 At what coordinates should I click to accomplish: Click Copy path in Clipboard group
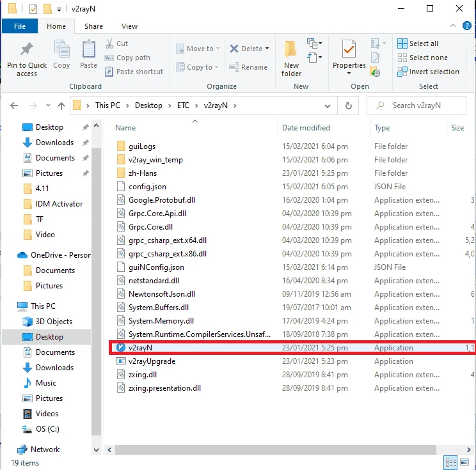127,58
